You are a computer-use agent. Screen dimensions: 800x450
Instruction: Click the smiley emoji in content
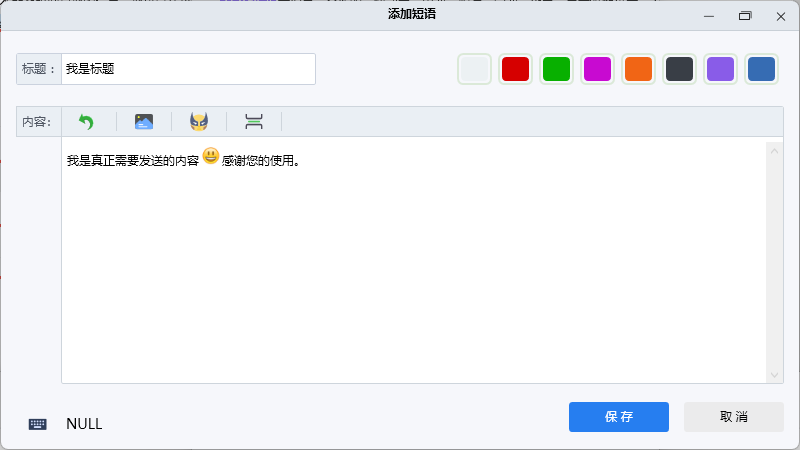[211, 156]
